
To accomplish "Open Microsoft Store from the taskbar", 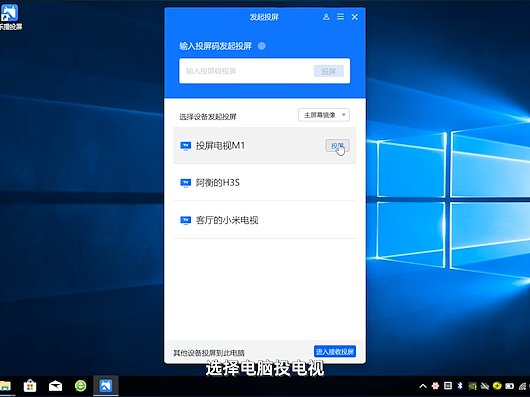I will pyautogui.click(x=30, y=386).
